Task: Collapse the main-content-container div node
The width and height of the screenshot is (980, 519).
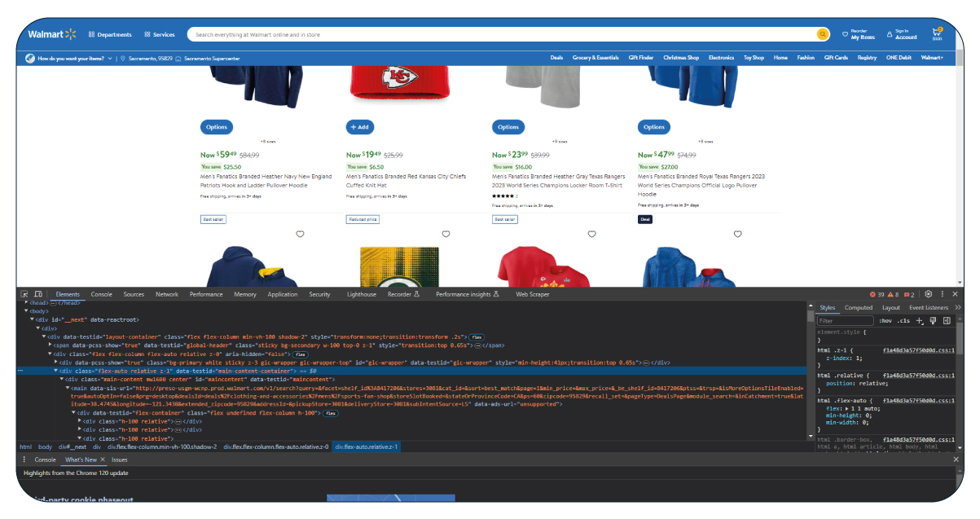Action: [x=57, y=371]
